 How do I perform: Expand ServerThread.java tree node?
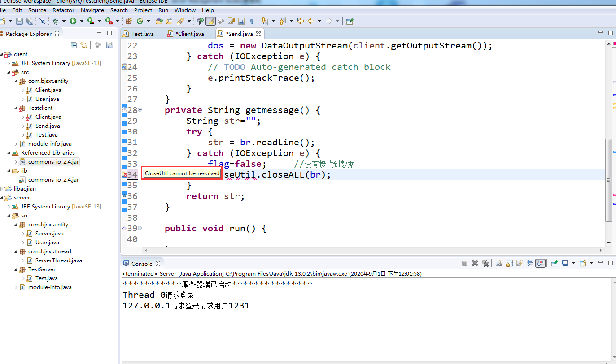point(23,260)
